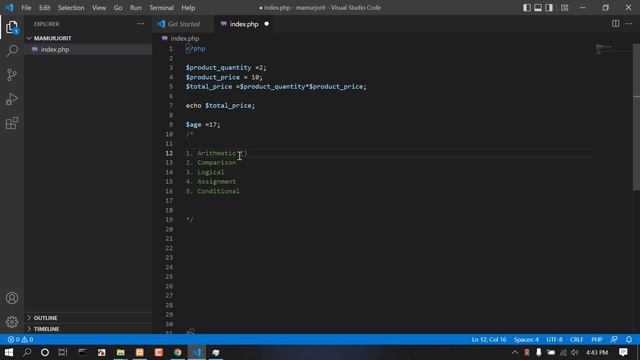Screen dimensions: 640x360
Task: Click the VS Code logo in title bar
Action: coord(9,7)
